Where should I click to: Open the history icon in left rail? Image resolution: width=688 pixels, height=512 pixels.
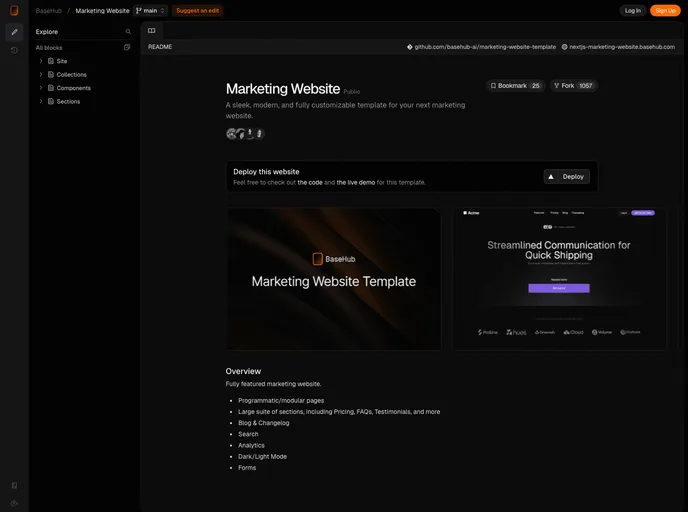point(14,50)
